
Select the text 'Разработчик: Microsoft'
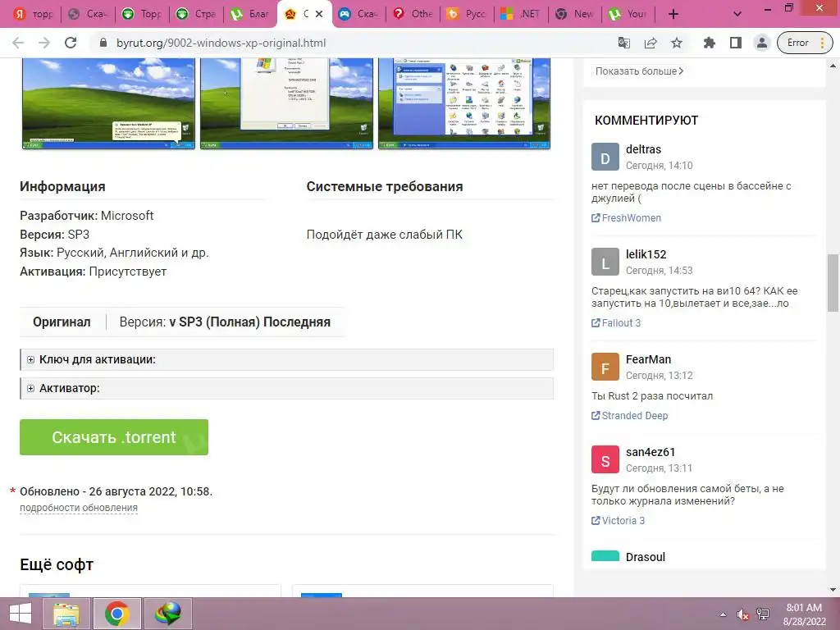coord(87,216)
